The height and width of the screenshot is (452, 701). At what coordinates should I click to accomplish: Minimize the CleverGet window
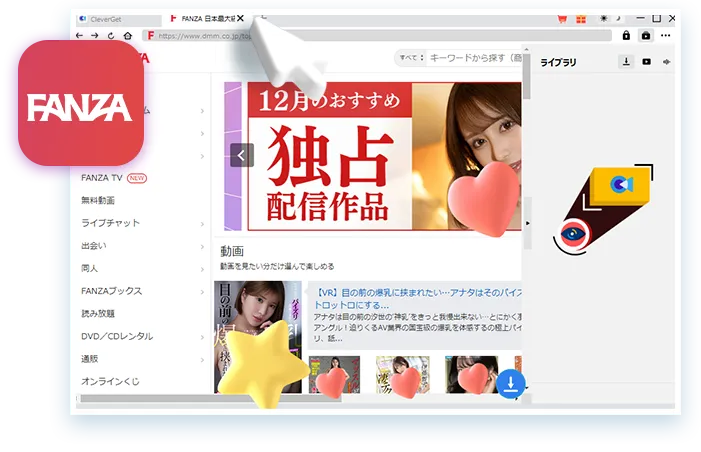pyautogui.click(x=641, y=18)
